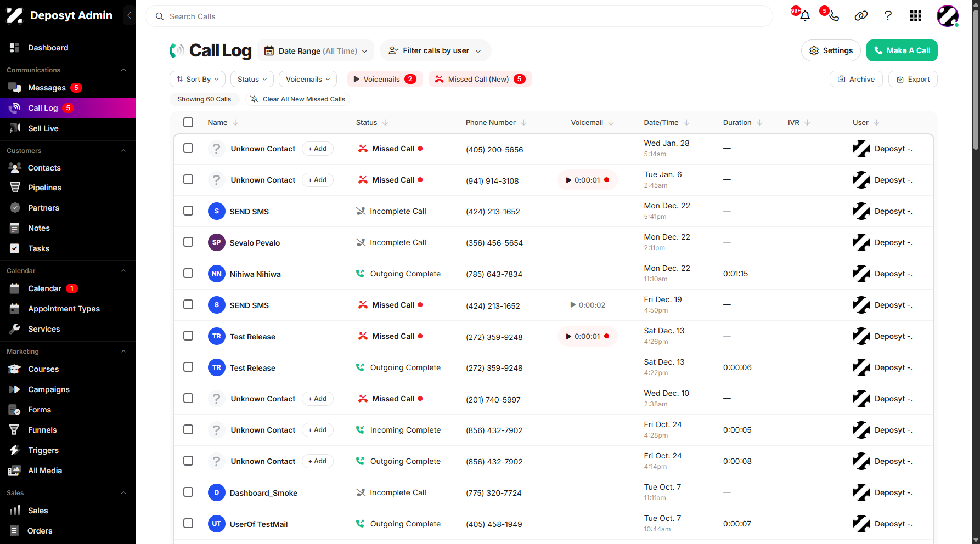Open Pipelines from the sidebar
The width and height of the screenshot is (980, 544).
pyautogui.click(x=44, y=188)
